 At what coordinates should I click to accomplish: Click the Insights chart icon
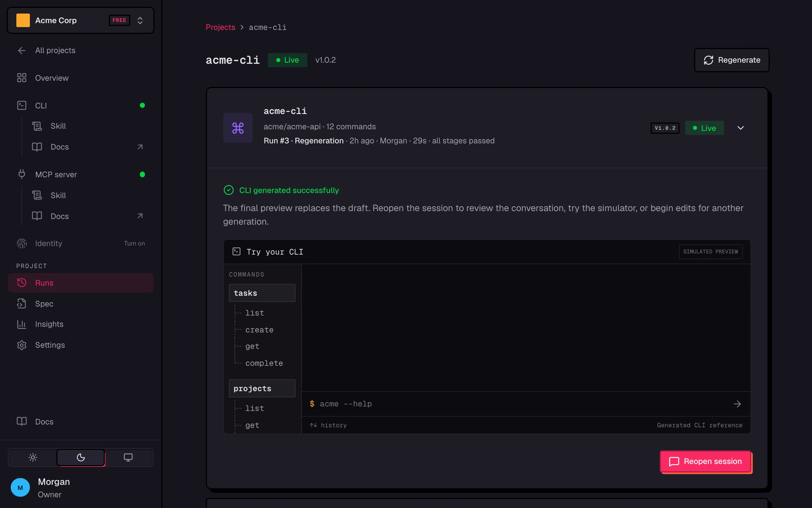22,324
